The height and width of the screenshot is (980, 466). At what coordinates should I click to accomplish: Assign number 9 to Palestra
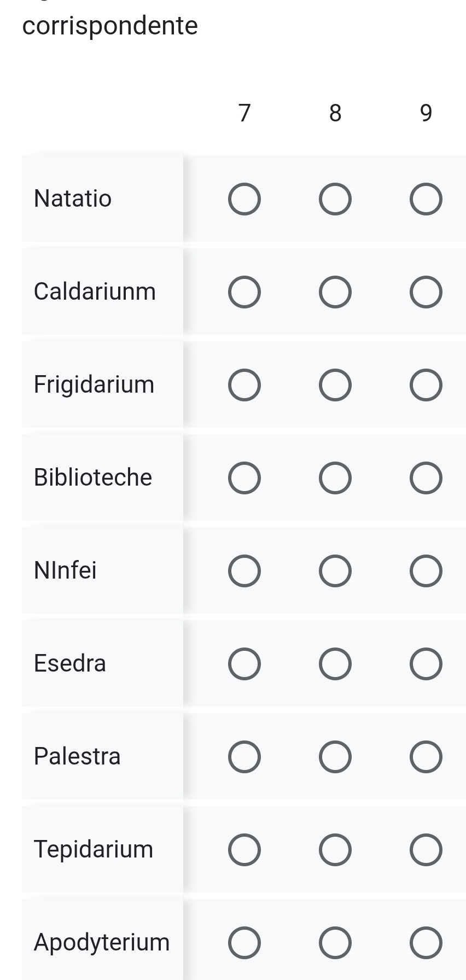tap(426, 757)
